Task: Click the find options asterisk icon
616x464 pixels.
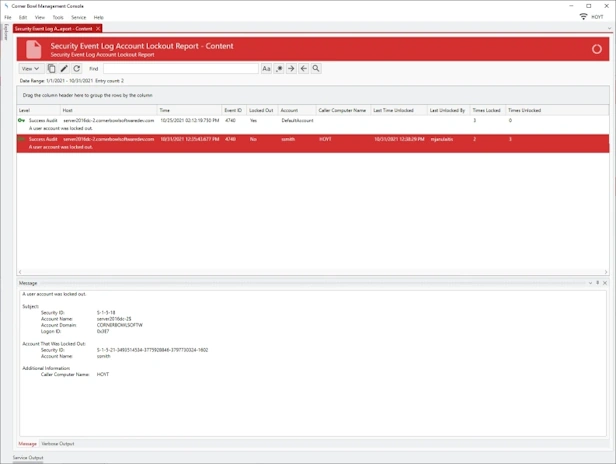Action: coord(279,69)
